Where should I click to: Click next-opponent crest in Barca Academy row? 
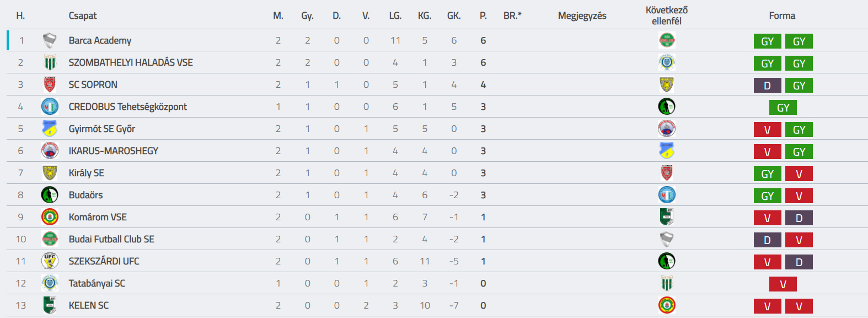[667, 40]
